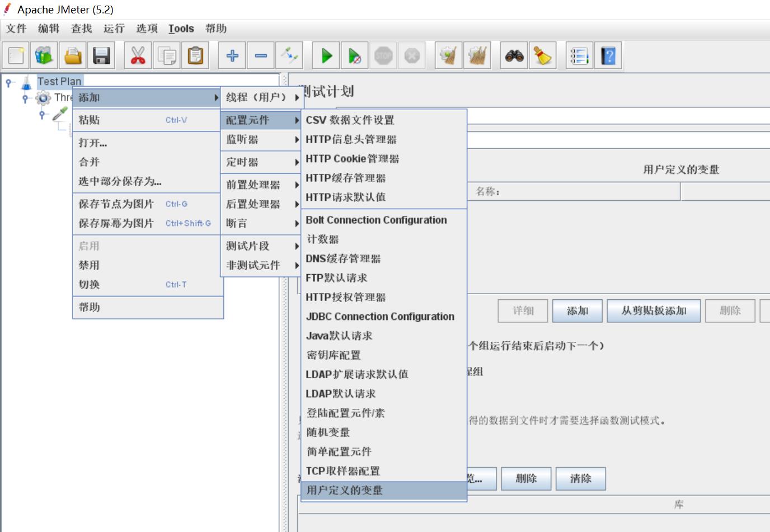770x532 pixels.
Task: Click Start no pauses icon
Action: click(x=355, y=55)
